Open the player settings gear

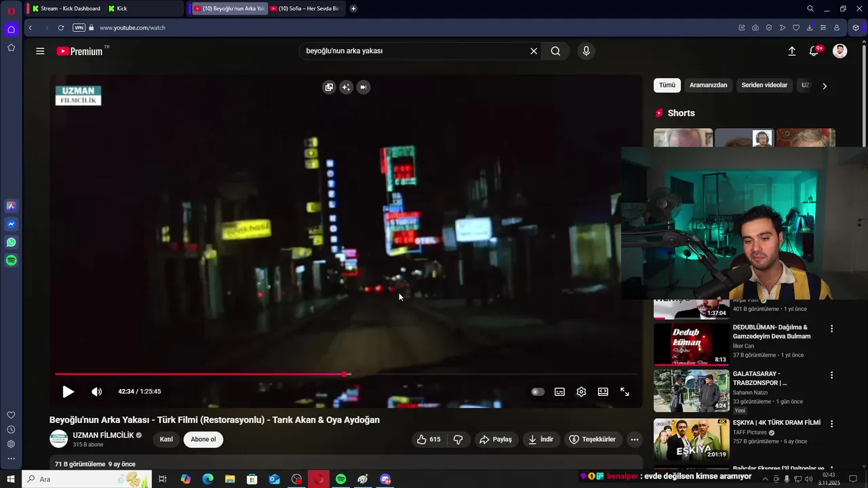pos(581,392)
